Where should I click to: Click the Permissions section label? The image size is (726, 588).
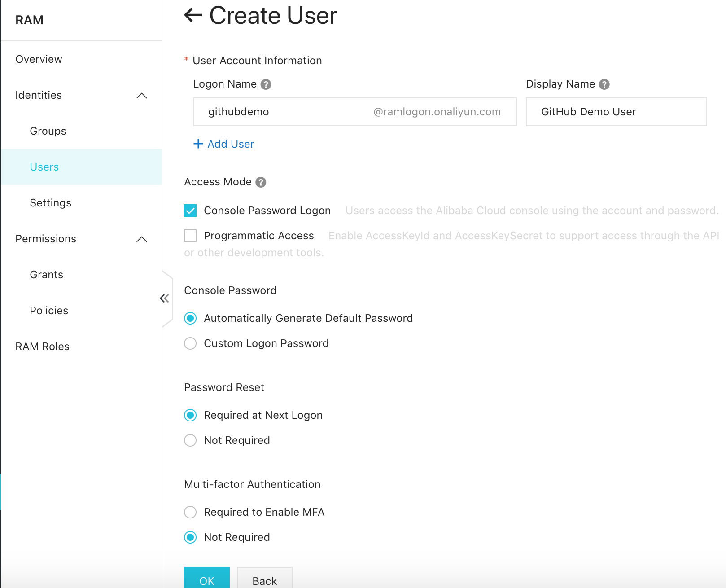46,239
